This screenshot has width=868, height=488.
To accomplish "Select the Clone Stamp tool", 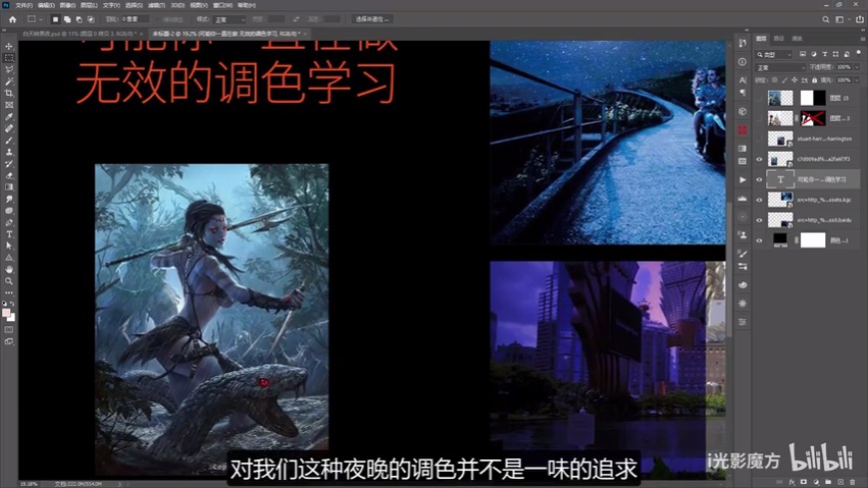I will coord(9,152).
